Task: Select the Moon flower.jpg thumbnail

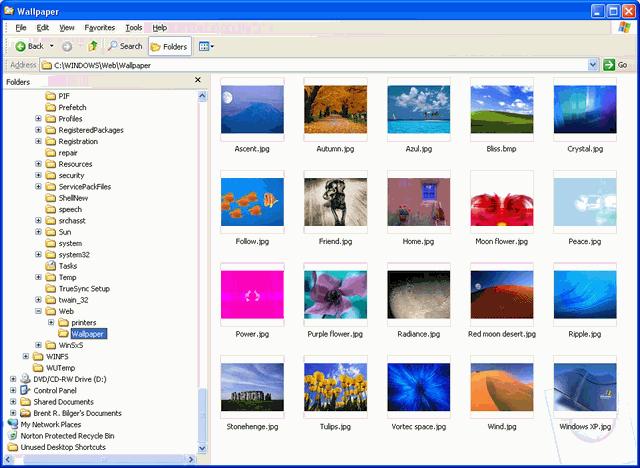Action: [x=502, y=202]
